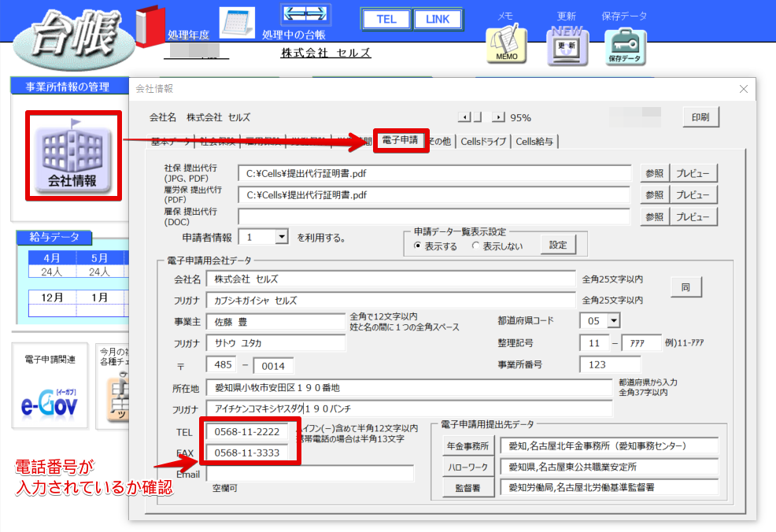Image resolution: width=776 pixels, height=532 pixels.
Task: Launch the e-Gov 電子申請関連 icon
Action: [x=50, y=386]
